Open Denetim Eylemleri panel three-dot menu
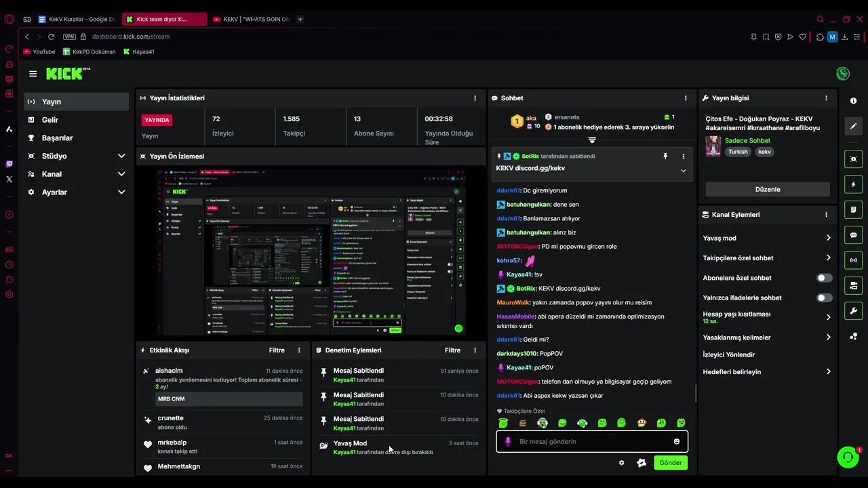This screenshot has width=868, height=488. click(475, 350)
